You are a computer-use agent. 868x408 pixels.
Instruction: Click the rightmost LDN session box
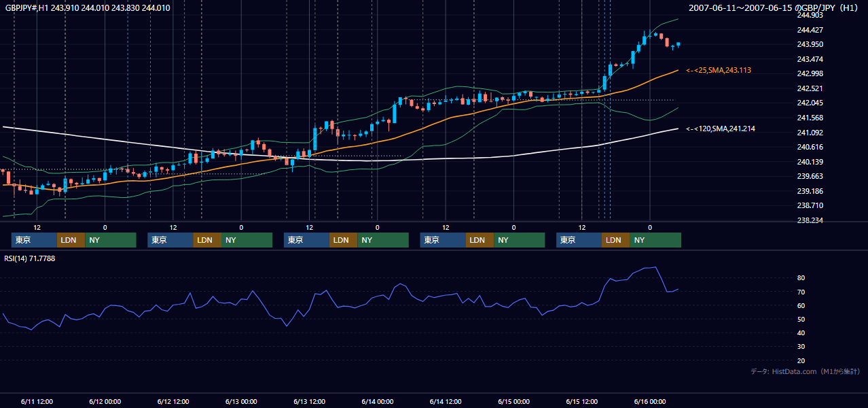[x=615, y=240]
